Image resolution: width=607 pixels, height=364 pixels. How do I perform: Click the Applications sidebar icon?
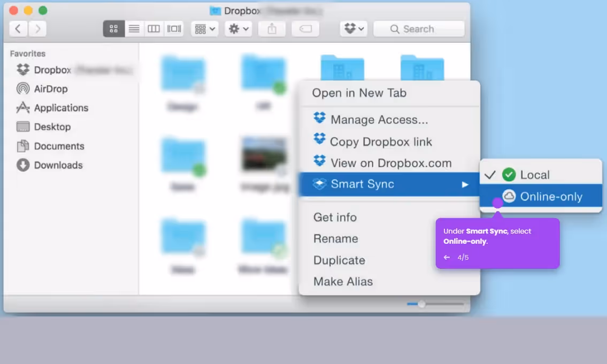[x=23, y=107]
